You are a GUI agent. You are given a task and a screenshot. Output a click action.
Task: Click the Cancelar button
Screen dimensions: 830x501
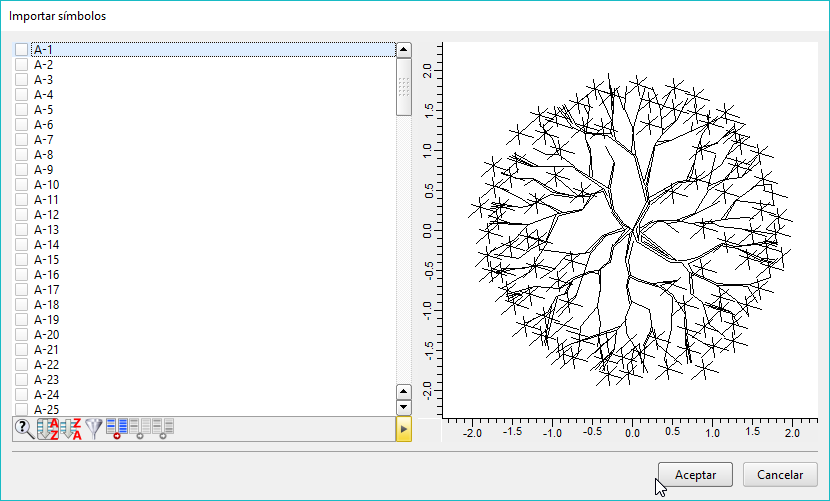point(780,475)
